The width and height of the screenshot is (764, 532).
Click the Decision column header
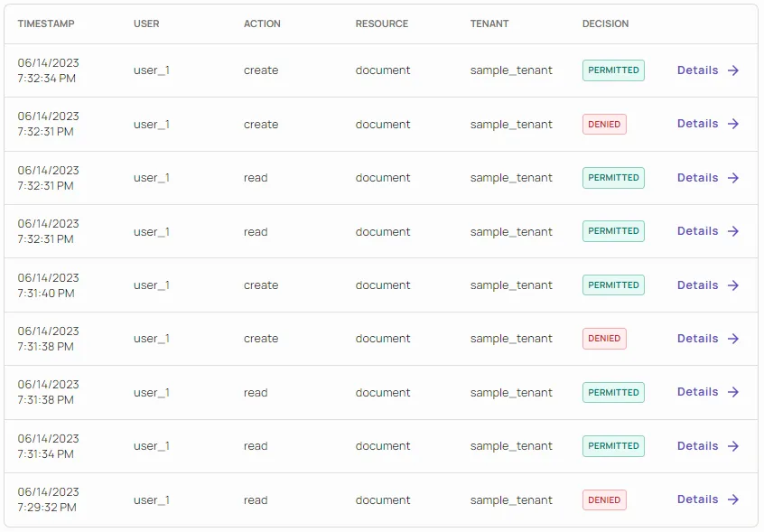pos(605,23)
